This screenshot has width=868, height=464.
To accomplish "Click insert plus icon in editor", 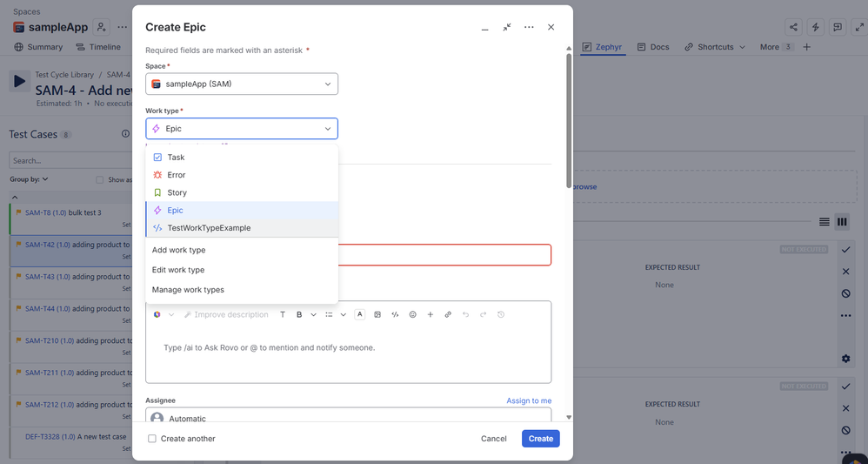I will tap(431, 314).
